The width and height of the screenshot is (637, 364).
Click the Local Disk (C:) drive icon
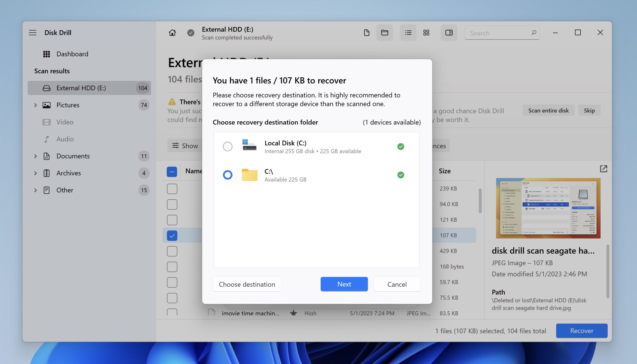pos(249,145)
